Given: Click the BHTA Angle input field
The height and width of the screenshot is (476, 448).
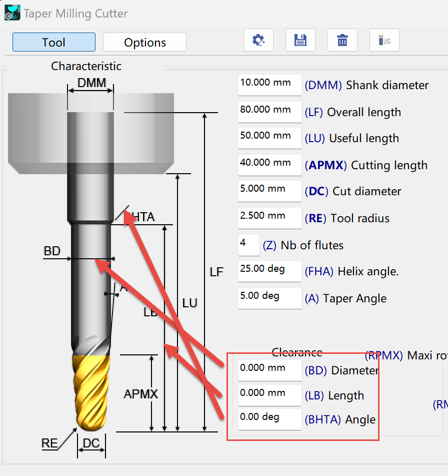Looking at the screenshot, I should [269, 419].
